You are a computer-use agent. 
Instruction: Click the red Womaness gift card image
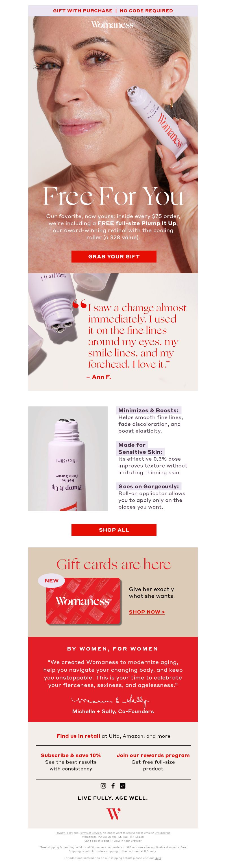(x=84, y=601)
